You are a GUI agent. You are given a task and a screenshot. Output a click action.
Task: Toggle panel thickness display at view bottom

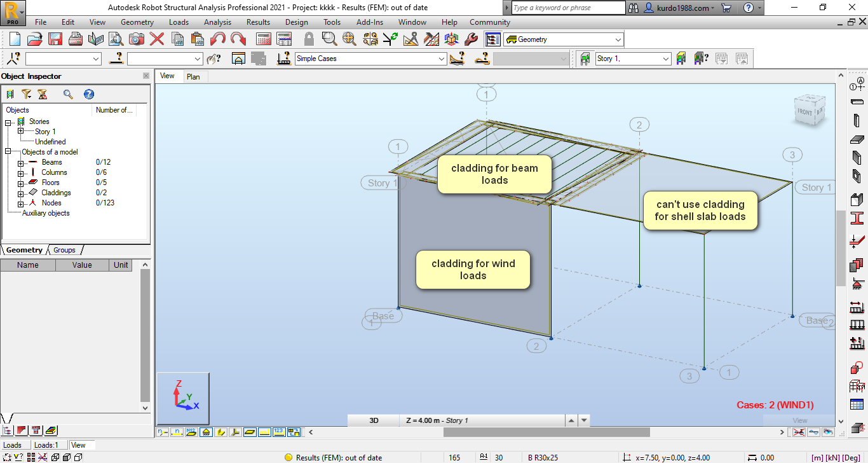click(250, 432)
